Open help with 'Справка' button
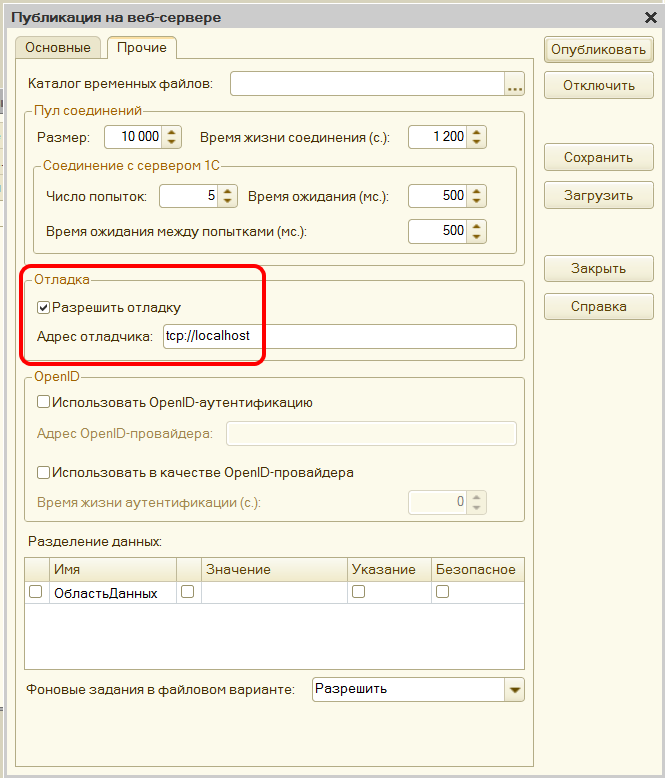The width and height of the screenshot is (665, 778). point(598,306)
